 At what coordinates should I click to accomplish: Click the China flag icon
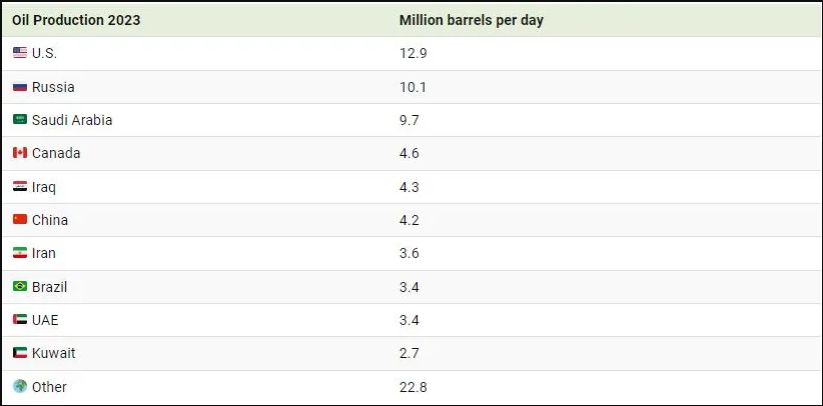point(20,220)
